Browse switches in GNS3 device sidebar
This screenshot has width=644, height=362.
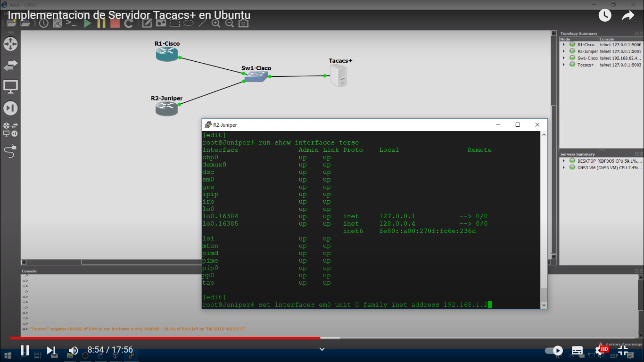(x=10, y=66)
